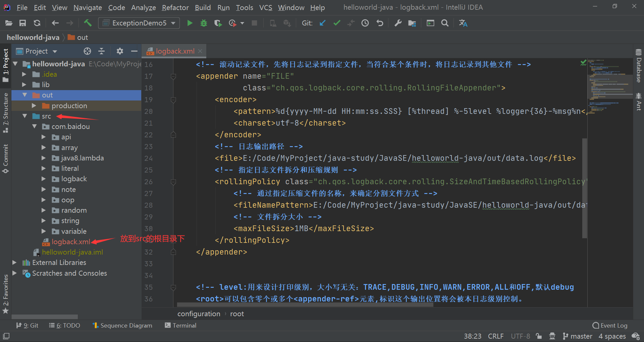Click the Translate icon in the toolbar

[x=463, y=23]
